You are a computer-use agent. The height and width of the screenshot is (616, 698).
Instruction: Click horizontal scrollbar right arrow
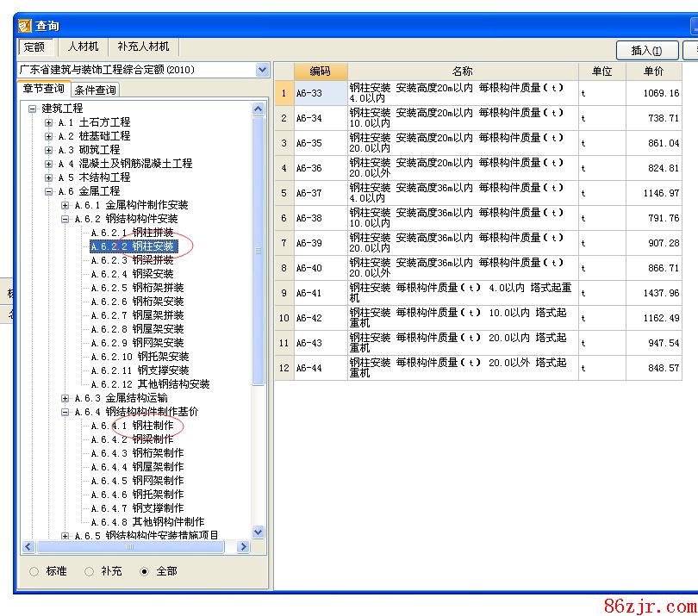243,547
